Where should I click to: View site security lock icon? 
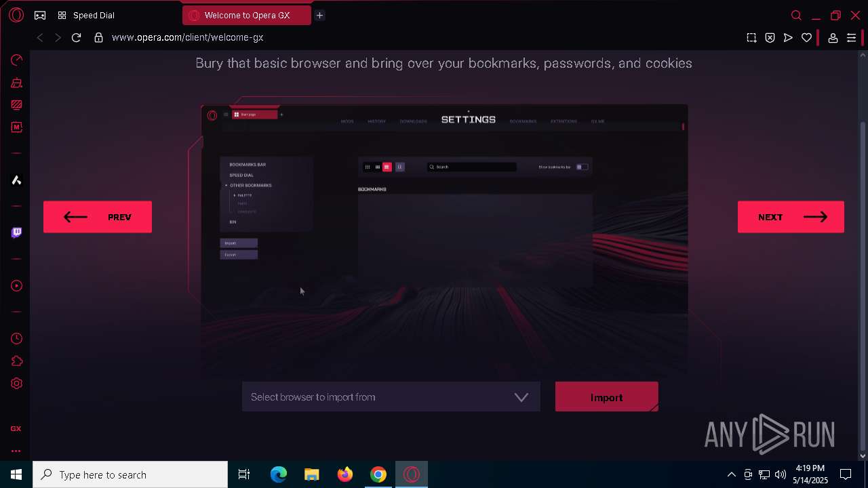coord(98,38)
